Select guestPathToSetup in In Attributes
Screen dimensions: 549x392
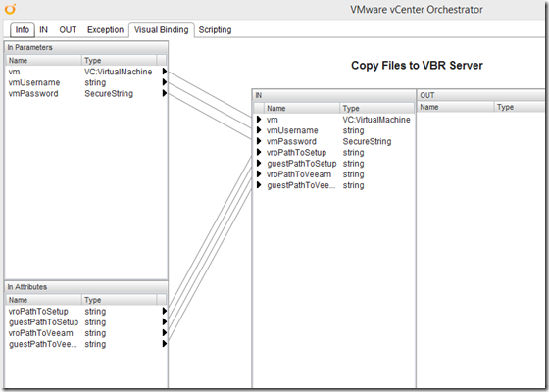coord(43,322)
